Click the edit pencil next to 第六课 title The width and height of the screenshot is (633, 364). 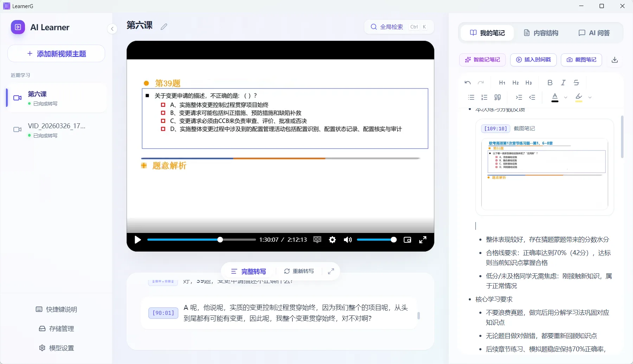click(x=164, y=27)
